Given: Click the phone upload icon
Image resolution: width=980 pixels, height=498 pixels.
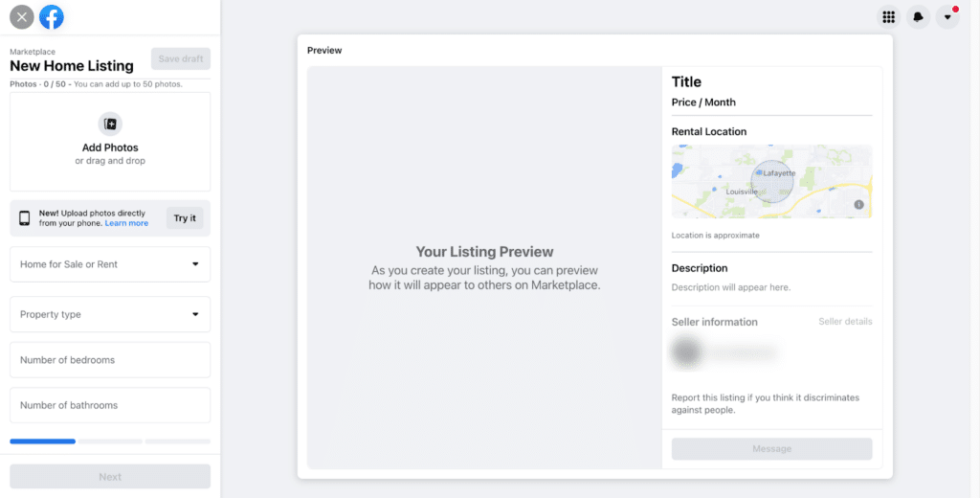Looking at the screenshot, I should 24,217.
